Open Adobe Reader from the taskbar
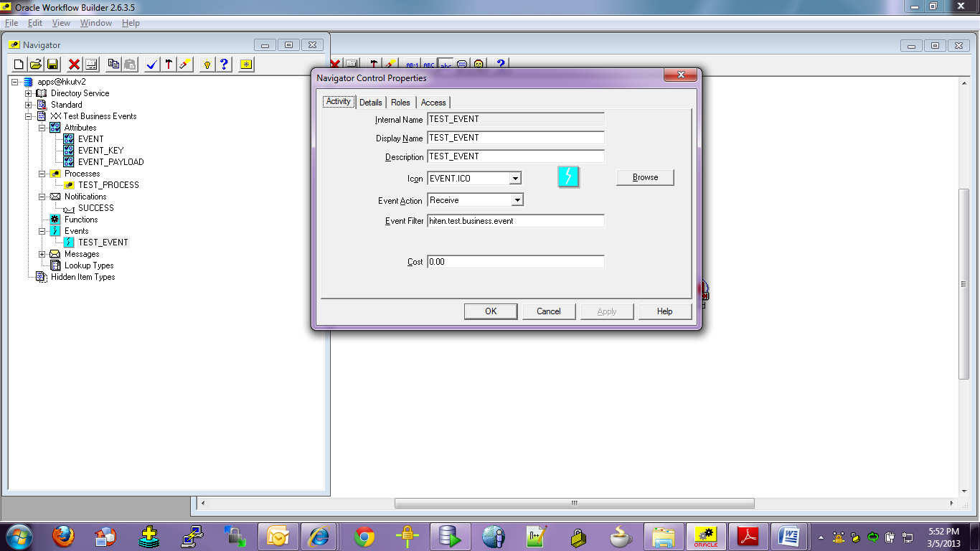The image size is (980, 551). coord(748,537)
